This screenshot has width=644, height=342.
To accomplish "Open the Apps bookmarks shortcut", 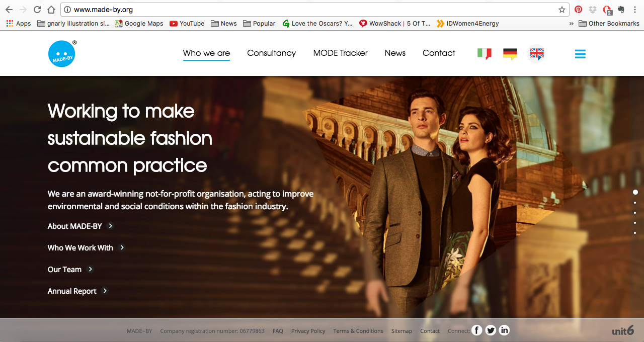I will pos(18,23).
